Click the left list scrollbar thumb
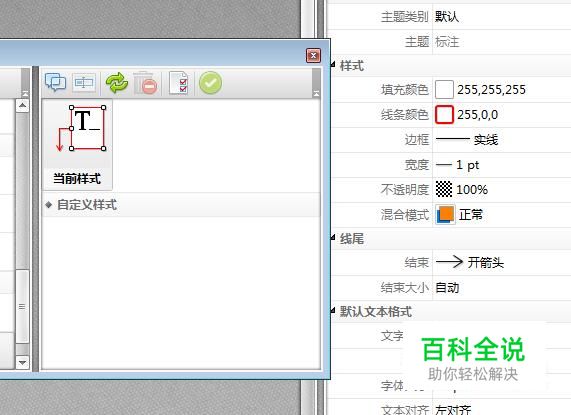Viewport: 571px width, 415px height. pos(22,306)
